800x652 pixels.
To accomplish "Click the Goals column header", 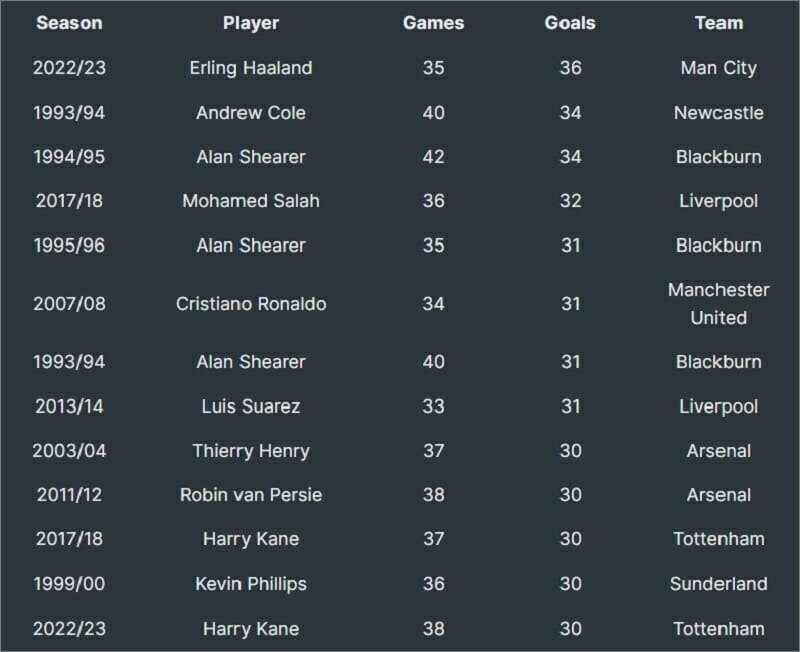I will 570,23.
